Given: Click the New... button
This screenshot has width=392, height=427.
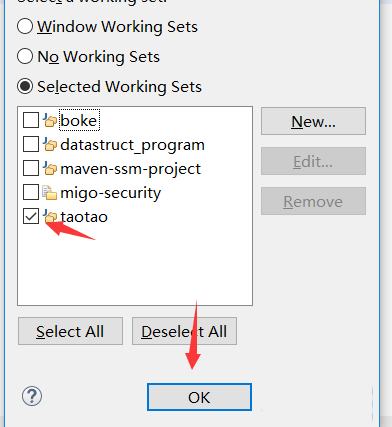Looking at the screenshot, I should [313, 121].
